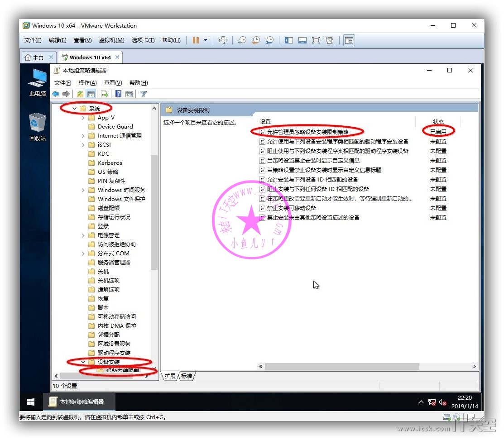Image resolution: width=504 pixels, height=440 pixels.
Task: Toggle the VMware library sidebar view icon
Action: pos(288,40)
